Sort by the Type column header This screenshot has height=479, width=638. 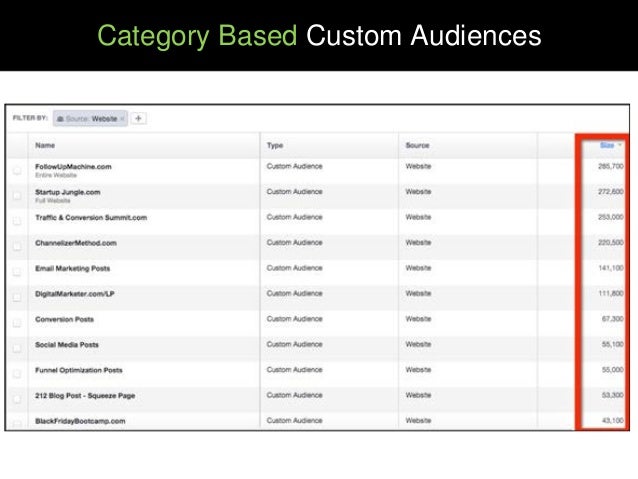click(x=275, y=145)
